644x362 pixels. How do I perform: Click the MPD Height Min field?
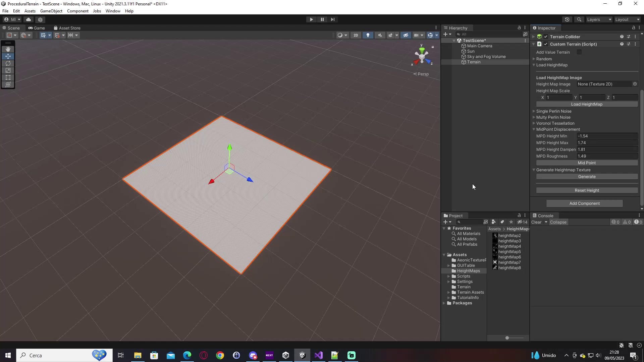click(607, 136)
